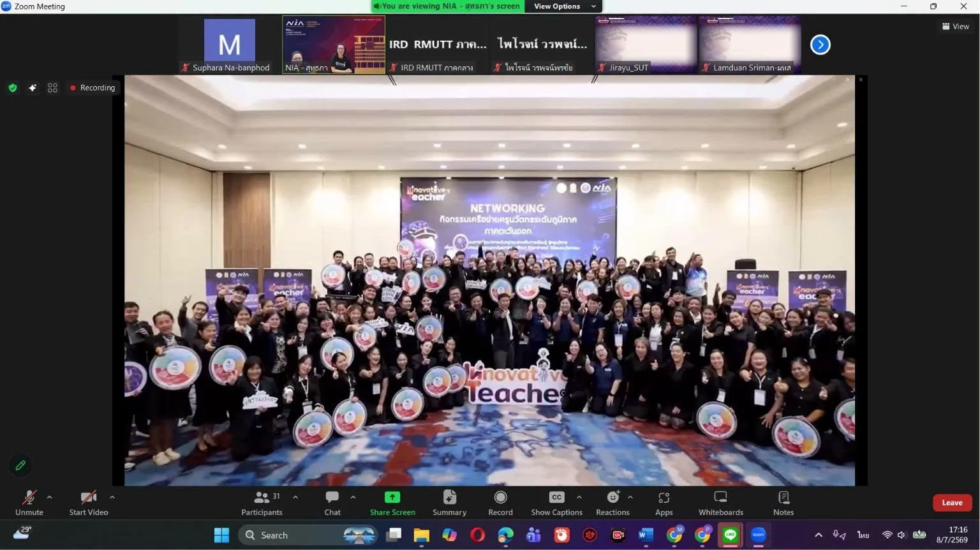Open Wi-Fi network settings in the tray
Screen dimensions: 980x550
point(887,535)
